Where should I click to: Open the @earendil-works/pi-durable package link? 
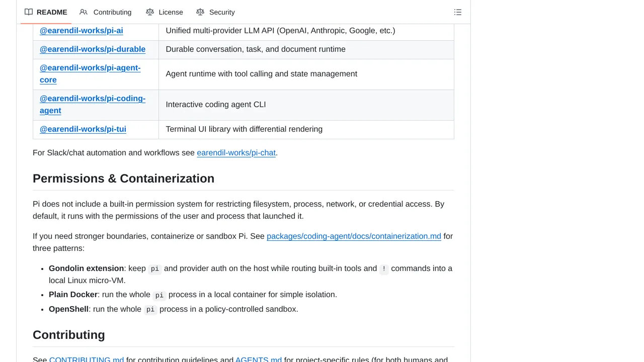pos(93,49)
